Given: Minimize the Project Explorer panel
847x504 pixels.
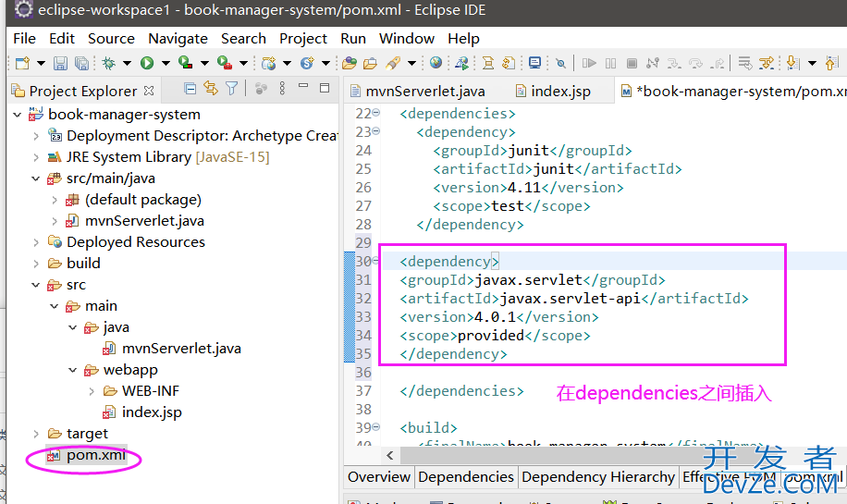Looking at the screenshot, I should coord(303,86).
